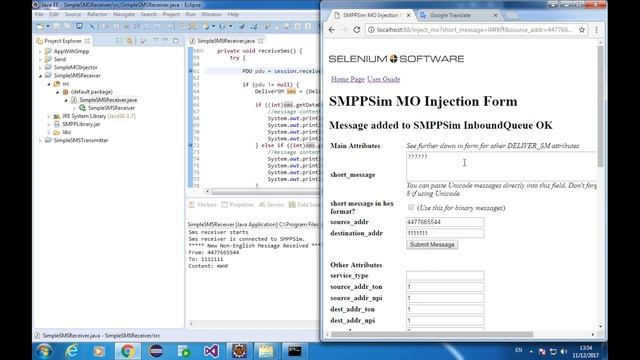Screen dimensions: 640x360
Task: Select libs folder in project tree
Action: [67, 132]
